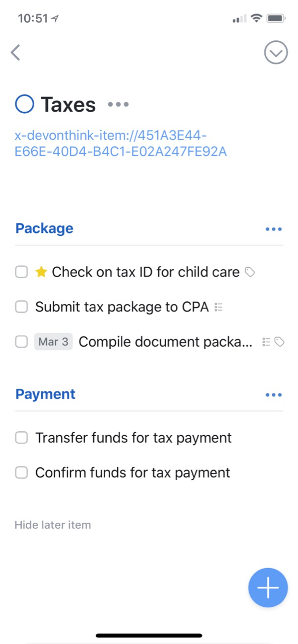Tap Hide later item
The image size is (298, 644).
(53, 525)
